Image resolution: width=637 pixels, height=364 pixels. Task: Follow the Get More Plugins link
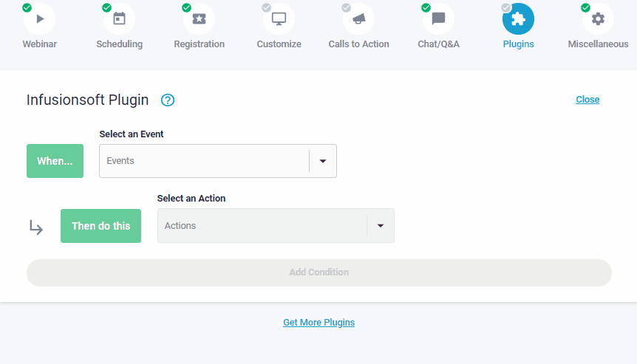pyautogui.click(x=319, y=323)
